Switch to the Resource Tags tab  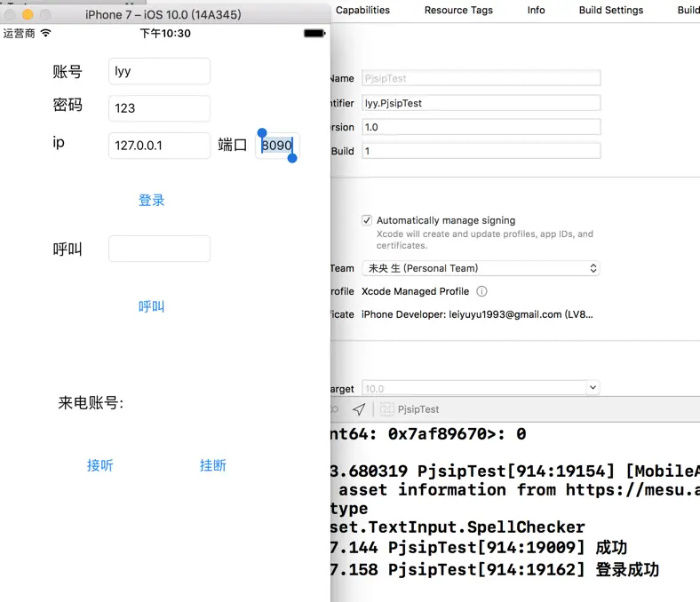pyautogui.click(x=458, y=10)
